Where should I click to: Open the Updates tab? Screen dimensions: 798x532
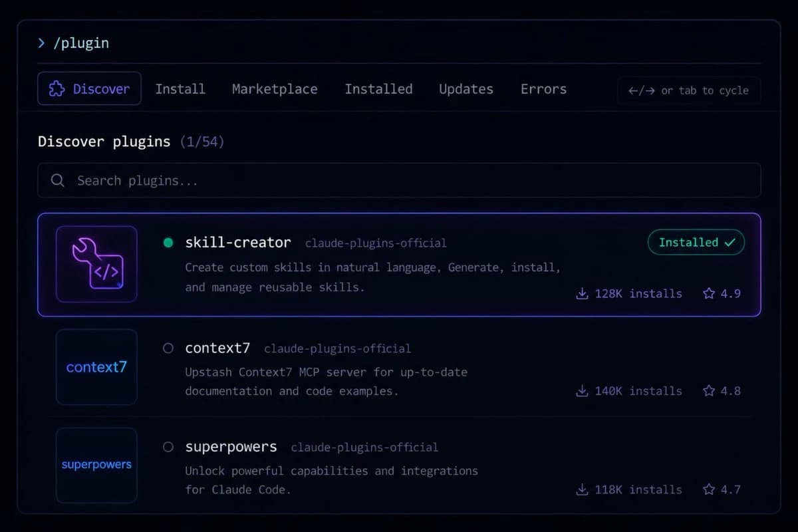click(466, 89)
